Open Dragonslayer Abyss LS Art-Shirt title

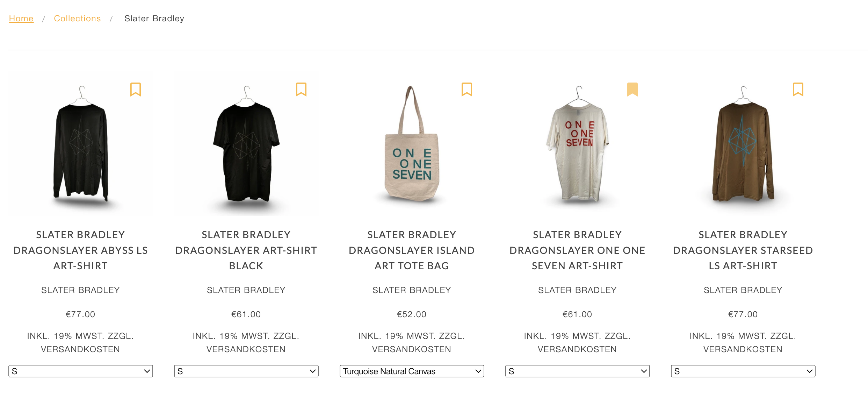click(x=81, y=250)
